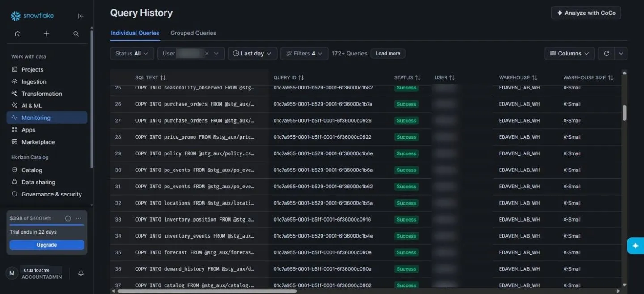Viewport: 644px width, 294px height.
Task: Expand the Status All dropdown
Action: click(x=132, y=53)
